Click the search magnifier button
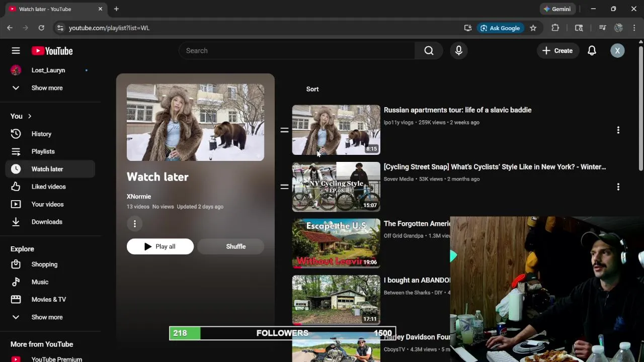 (429, 51)
